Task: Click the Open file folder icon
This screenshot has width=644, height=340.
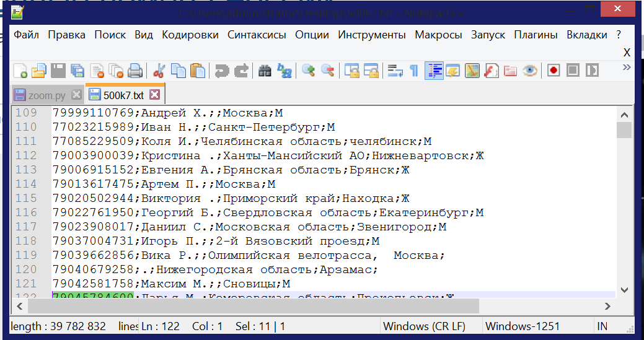Action: [39, 71]
